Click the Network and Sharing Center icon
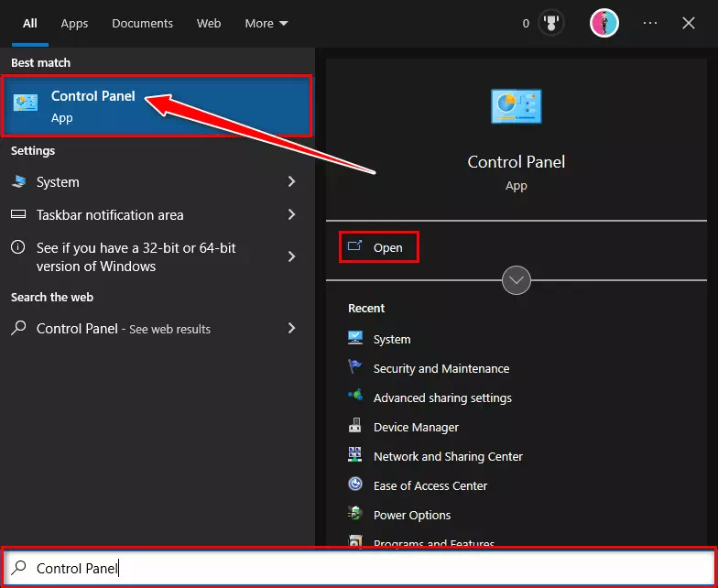This screenshot has width=718, height=588. click(x=355, y=454)
